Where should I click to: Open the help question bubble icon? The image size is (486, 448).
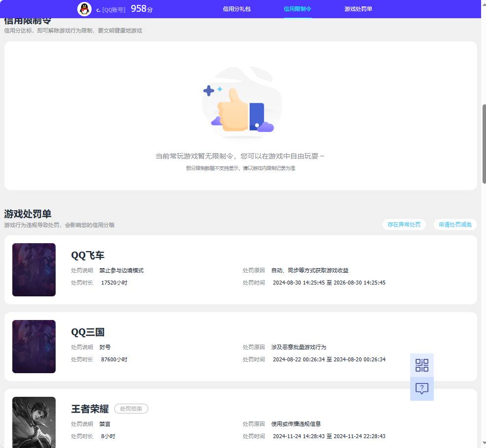(422, 388)
